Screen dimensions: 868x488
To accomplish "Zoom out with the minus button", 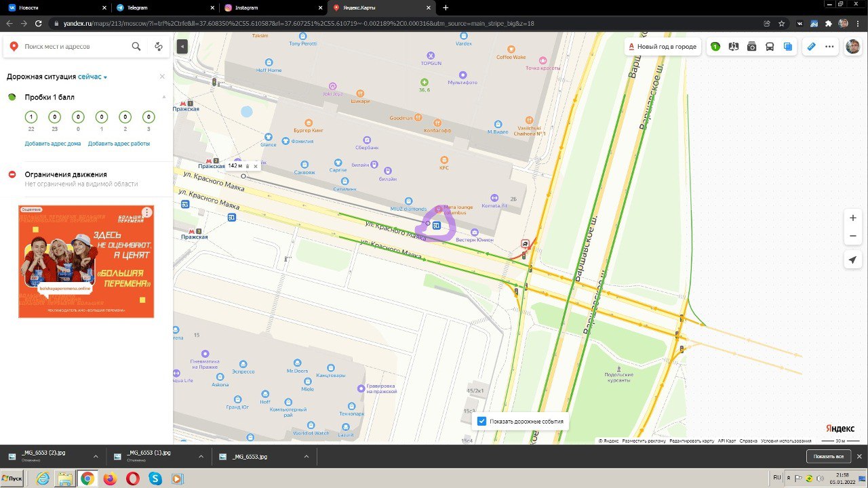I will 853,236.
